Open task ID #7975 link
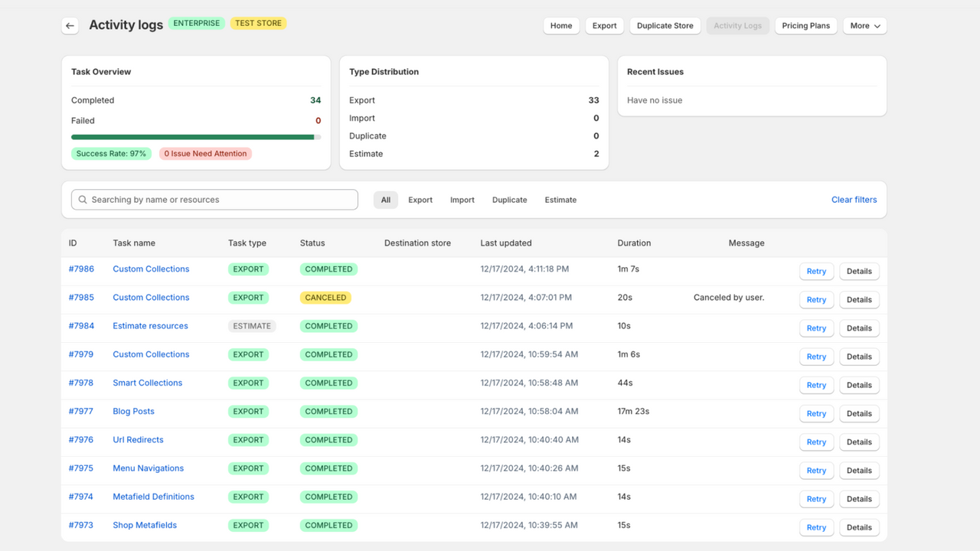 [x=81, y=468]
